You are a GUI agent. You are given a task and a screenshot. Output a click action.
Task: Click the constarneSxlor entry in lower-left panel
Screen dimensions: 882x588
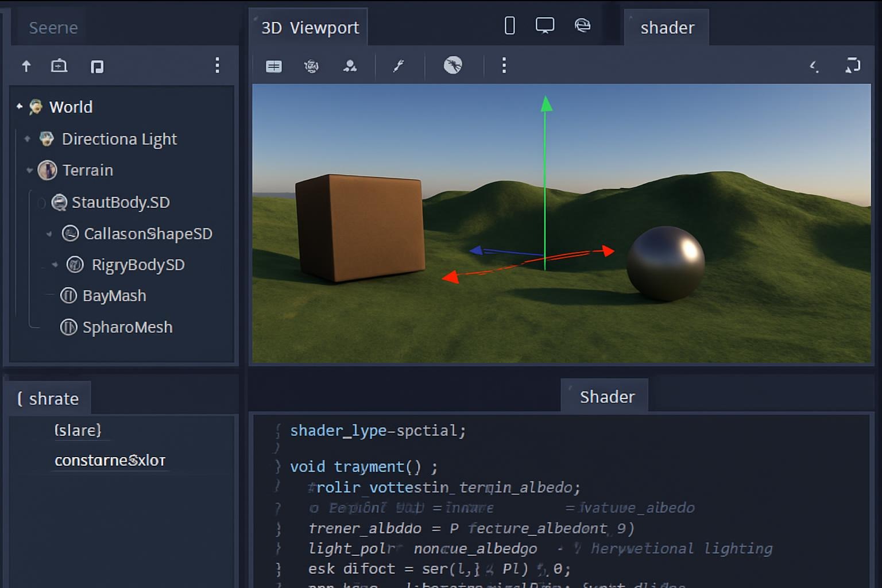click(x=110, y=461)
